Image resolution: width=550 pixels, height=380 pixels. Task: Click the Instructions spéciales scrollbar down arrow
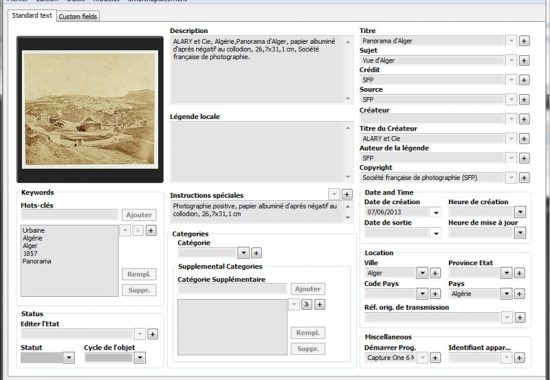(348, 218)
